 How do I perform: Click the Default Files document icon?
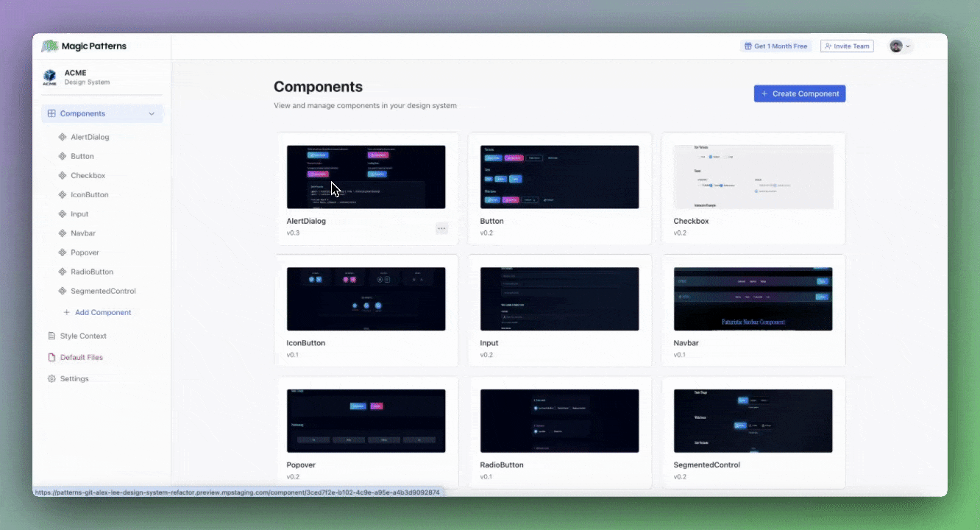point(51,357)
